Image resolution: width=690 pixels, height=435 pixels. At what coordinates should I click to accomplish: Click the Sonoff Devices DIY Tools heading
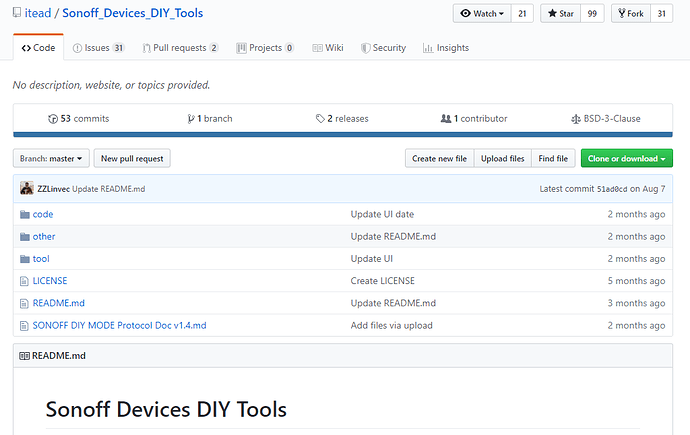[166, 409]
